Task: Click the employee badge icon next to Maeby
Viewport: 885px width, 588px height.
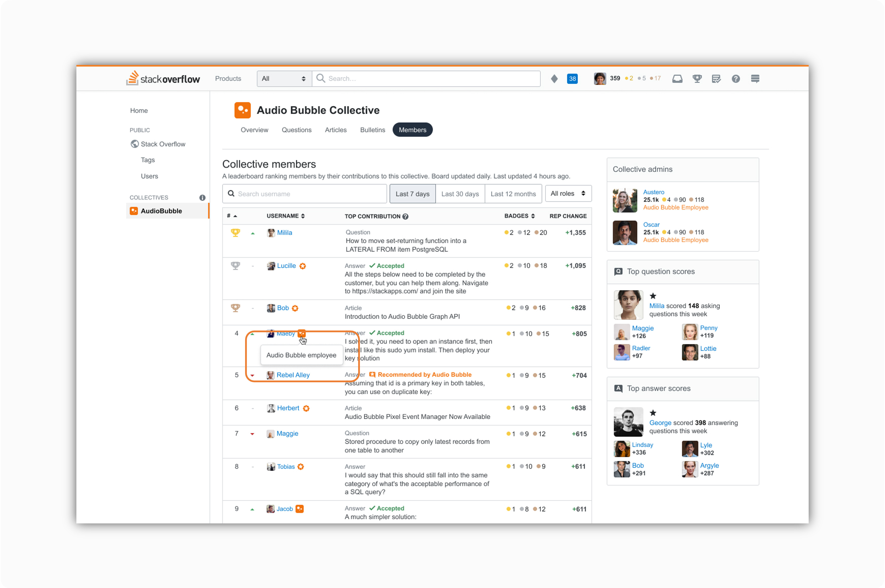Action: coord(302,333)
